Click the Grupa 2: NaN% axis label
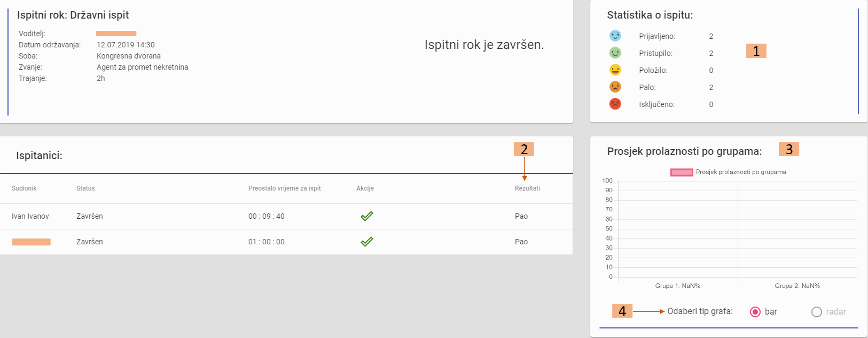 coord(797,286)
